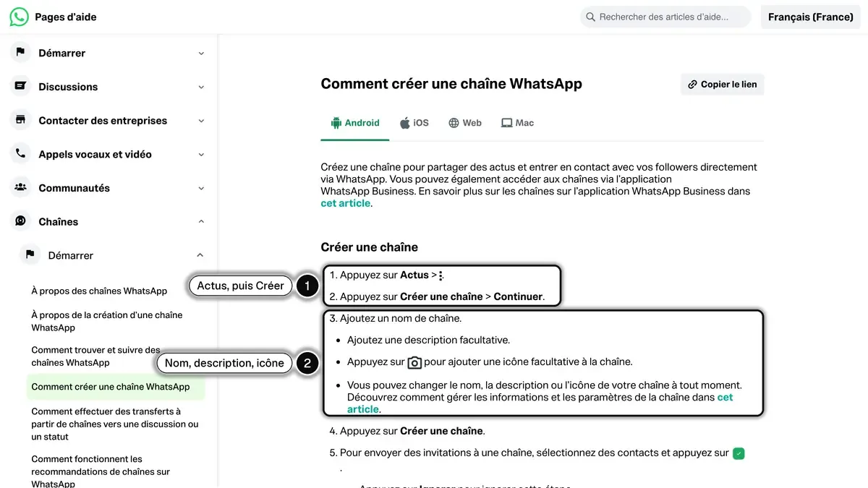Click the three-dot menu icon in step 1
Image resolution: width=868 pixels, height=488 pixels.
(x=441, y=275)
